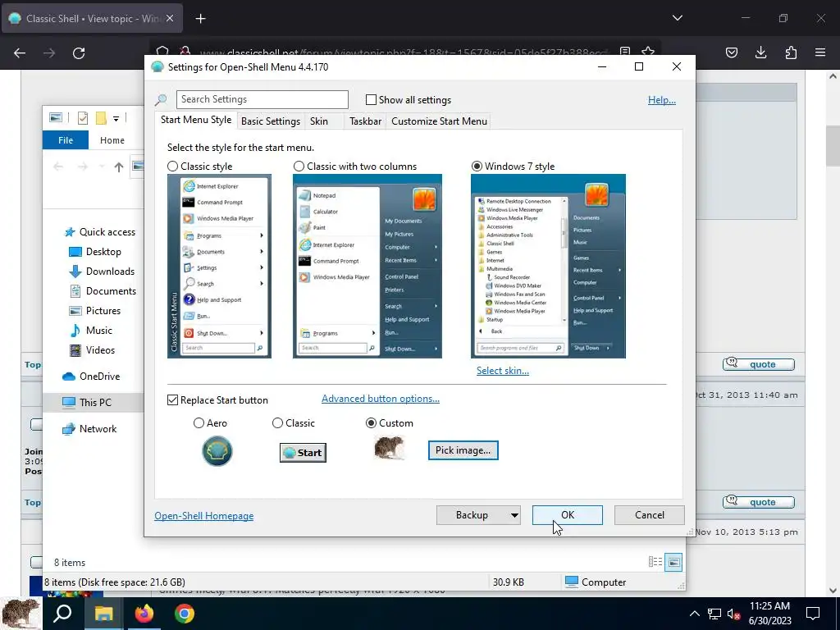Open the Explorer File menu

[66, 140]
